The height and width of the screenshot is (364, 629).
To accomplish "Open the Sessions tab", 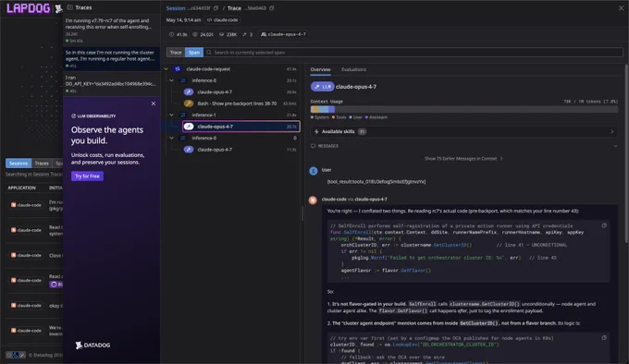I will pyautogui.click(x=18, y=164).
